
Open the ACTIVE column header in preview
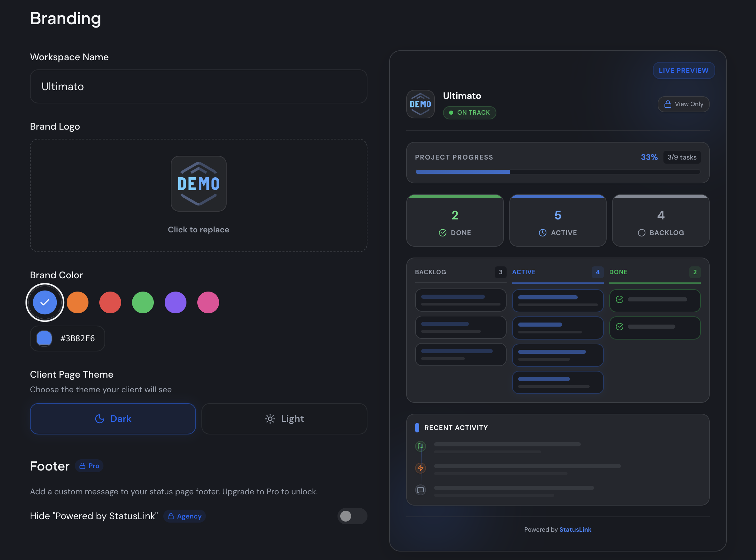coord(558,272)
